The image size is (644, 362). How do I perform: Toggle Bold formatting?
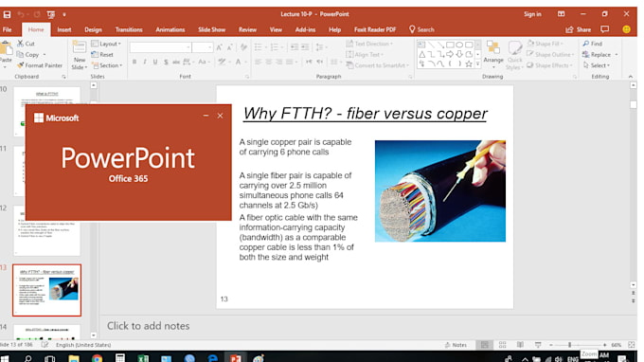click(134, 62)
